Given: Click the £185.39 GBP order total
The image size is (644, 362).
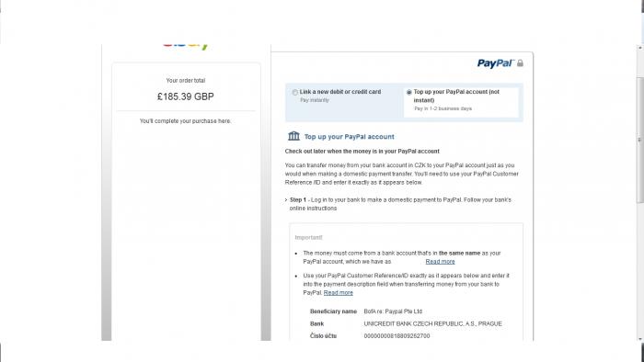Looking at the screenshot, I should [186, 96].
